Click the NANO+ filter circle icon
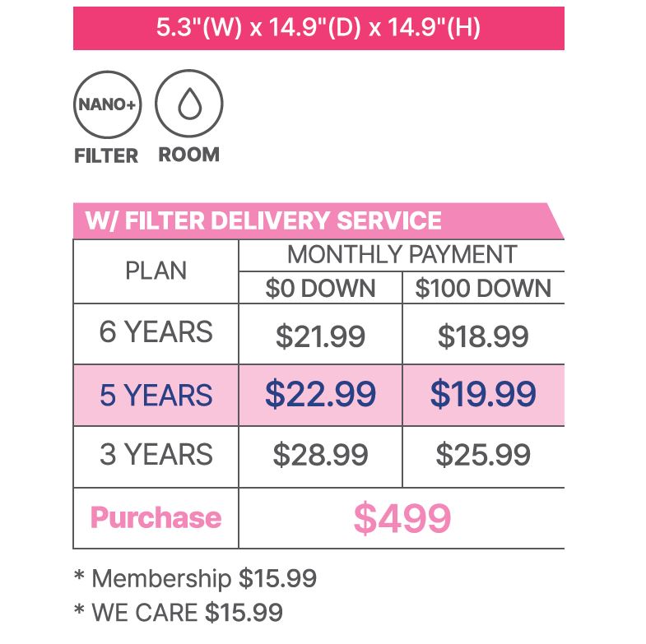The image size is (646, 644). (x=106, y=104)
